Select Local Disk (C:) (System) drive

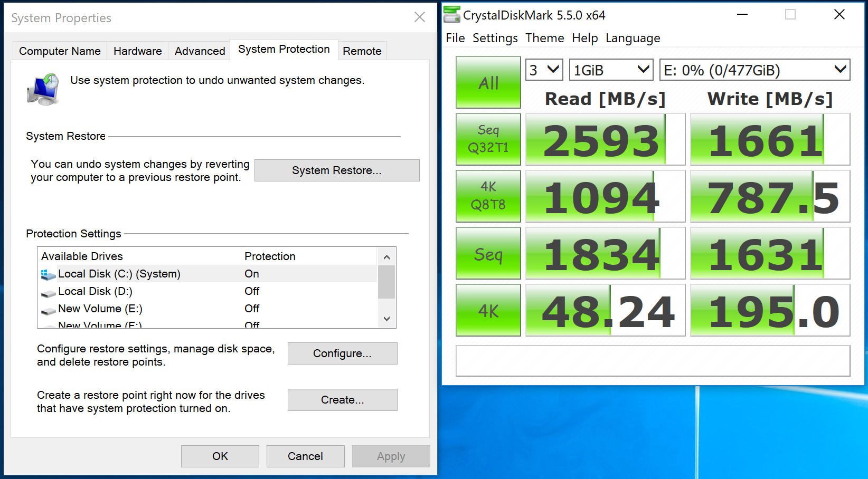pos(119,274)
